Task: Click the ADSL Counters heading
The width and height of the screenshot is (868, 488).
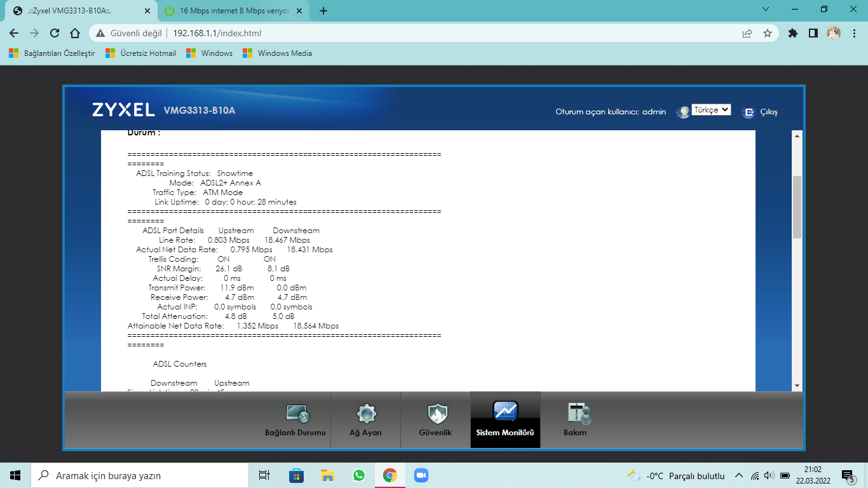Action: (180, 364)
